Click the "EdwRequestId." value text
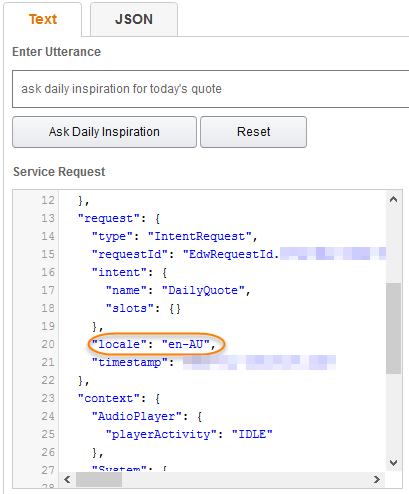 tap(231, 255)
